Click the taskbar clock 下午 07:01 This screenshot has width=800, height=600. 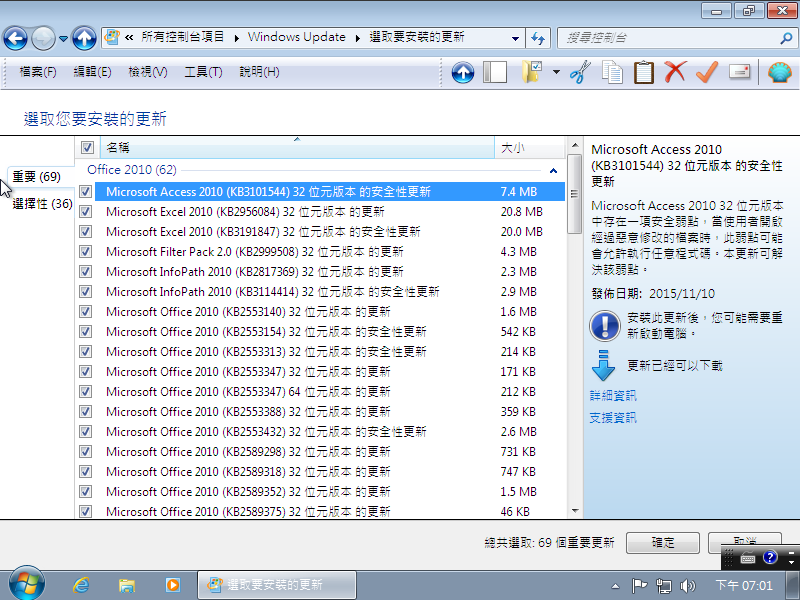tap(744, 585)
